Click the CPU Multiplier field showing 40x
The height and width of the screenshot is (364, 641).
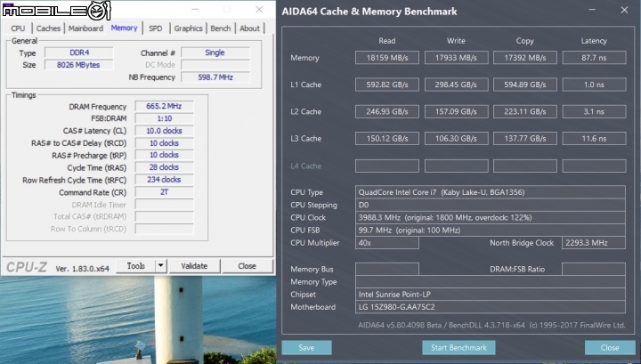387,243
